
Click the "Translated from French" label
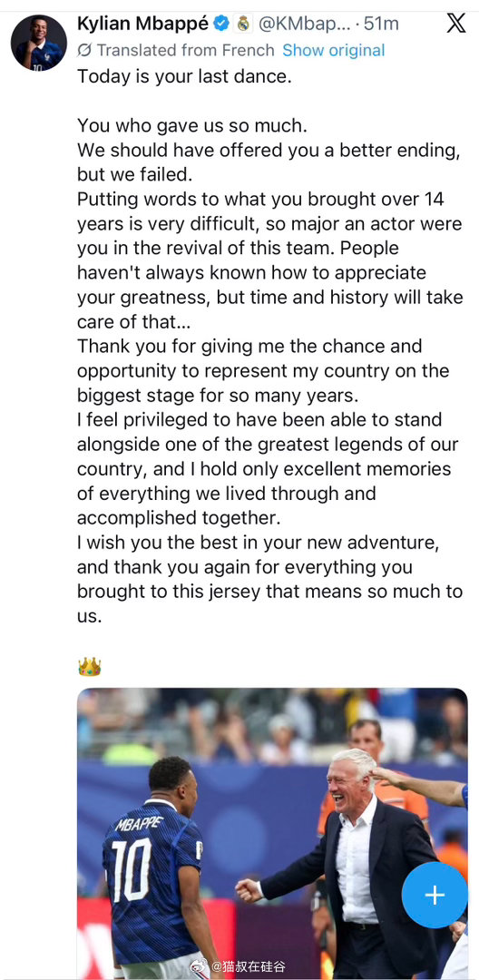click(185, 50)
